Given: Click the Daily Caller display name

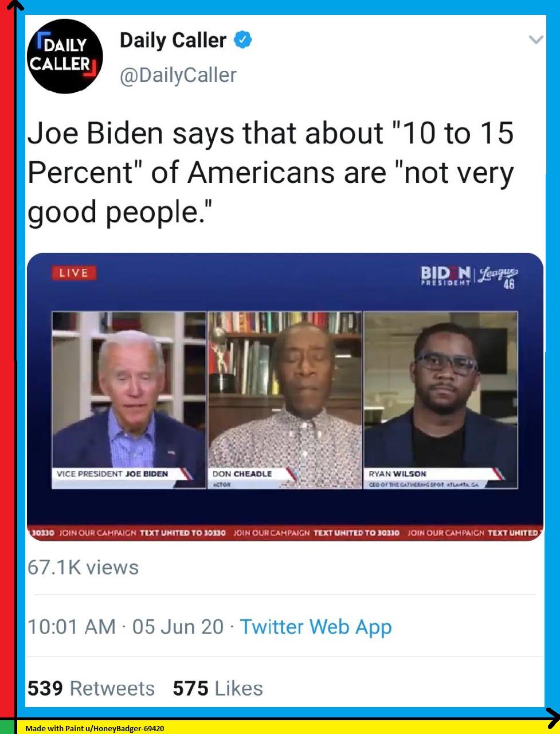Looking at the screenshot, I should pyautogui.click(x=173, y=40).
